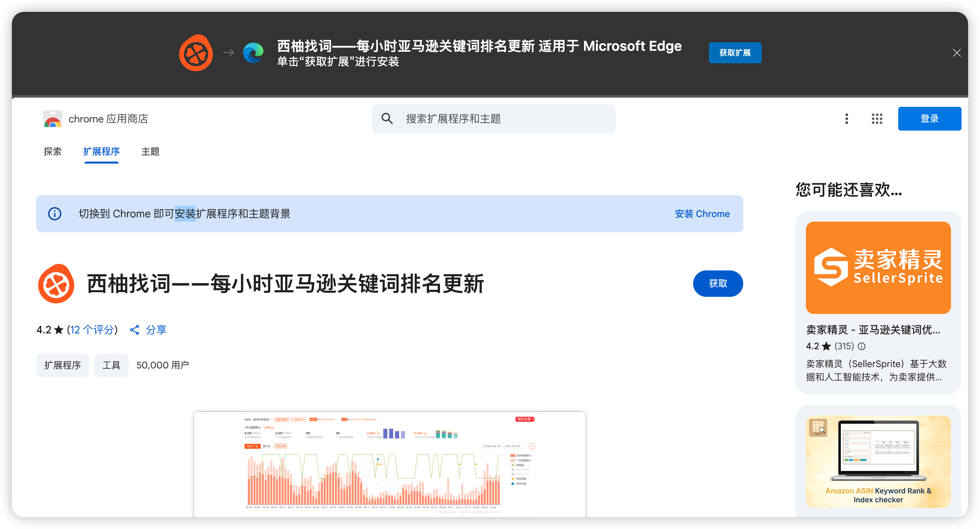The width and height of the screenshot is (980, 529).
Task: Click the magnifier search icon
Action: (x=387, y=119)
